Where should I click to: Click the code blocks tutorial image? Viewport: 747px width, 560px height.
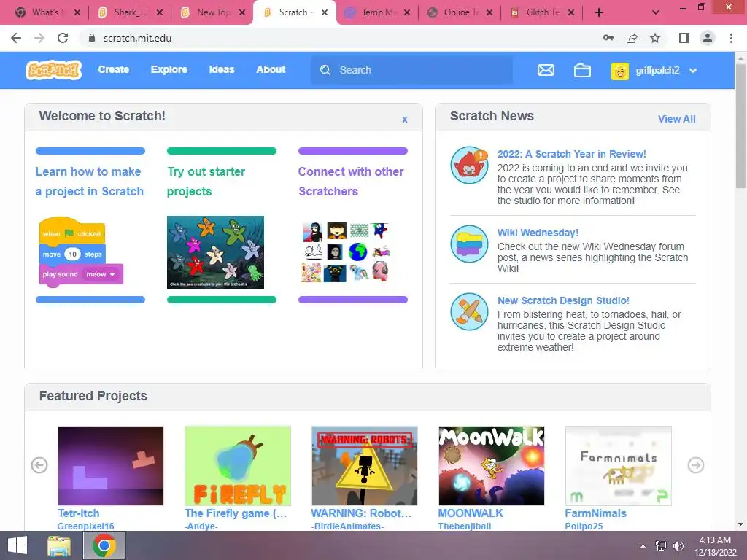pyautogui.click(x=81, y=252)
